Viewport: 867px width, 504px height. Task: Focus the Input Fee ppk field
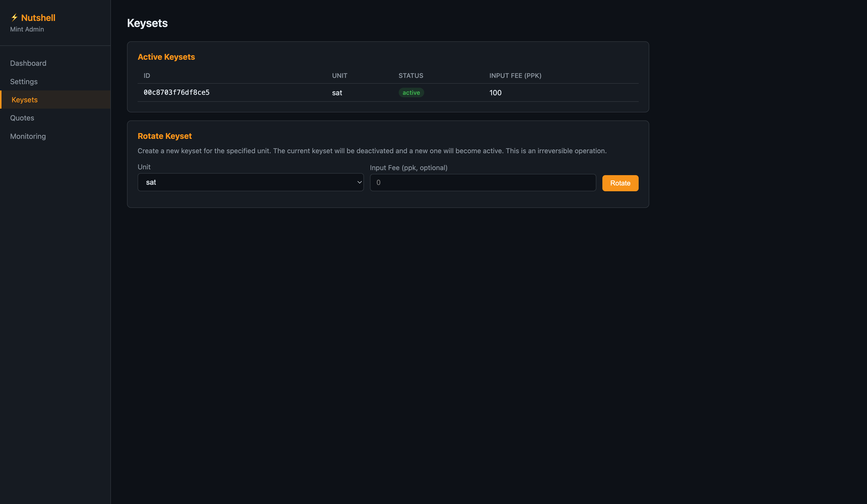coord(482,183)
